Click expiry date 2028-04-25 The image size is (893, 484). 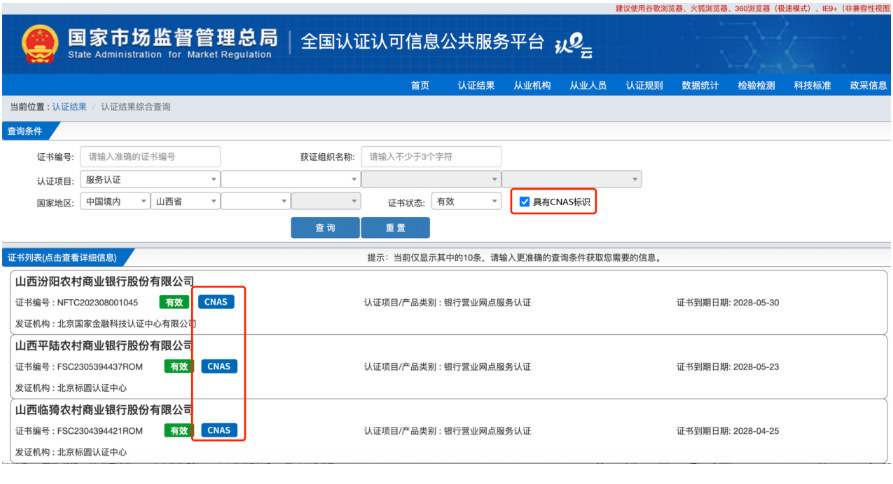tap(756, 431)
